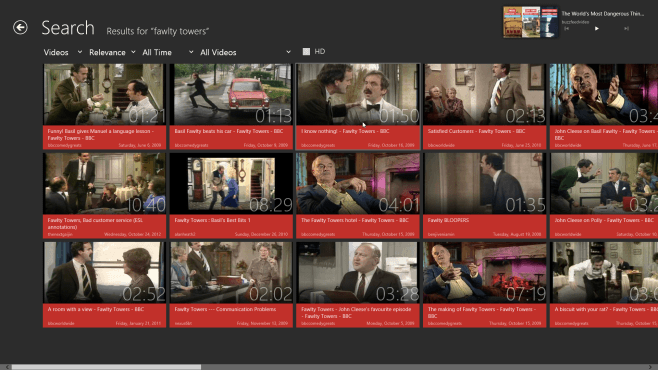Open 'Satisfied Customers' video result
658x370 pixels.
(x=485, y=107)
